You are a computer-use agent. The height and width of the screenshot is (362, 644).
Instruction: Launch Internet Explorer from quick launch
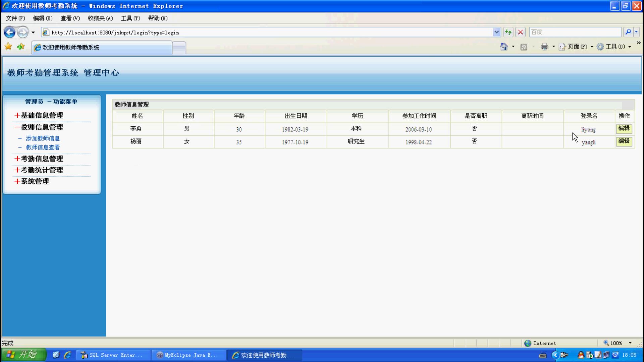pos(67,355)
